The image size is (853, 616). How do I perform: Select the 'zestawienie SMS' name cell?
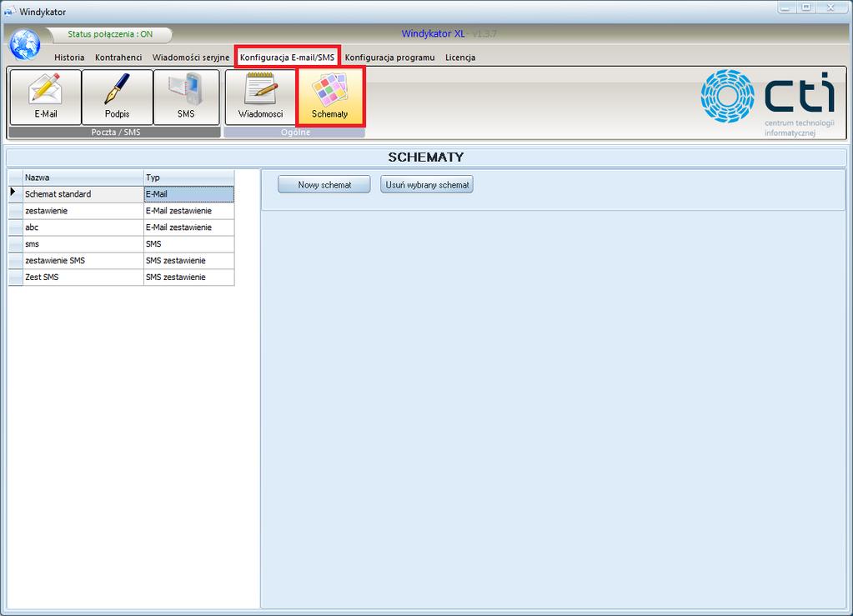point(83,260)
